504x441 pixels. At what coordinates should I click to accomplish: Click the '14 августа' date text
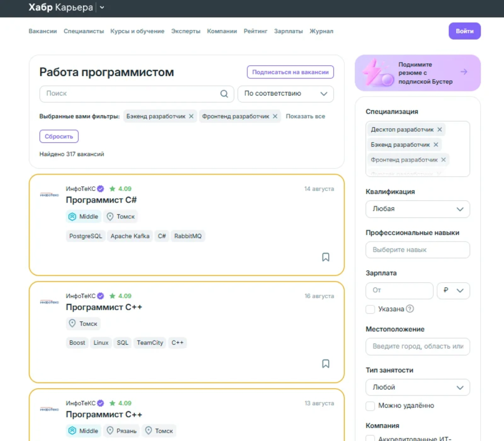(x=319, y=189)
